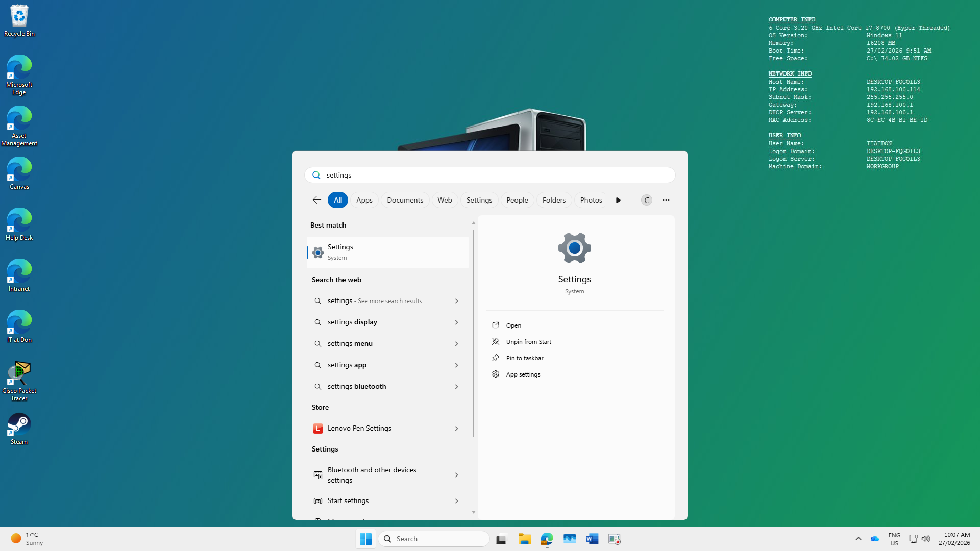Click the search text field containing 'settings'
The image size is (980, 551).
(490, 175)
